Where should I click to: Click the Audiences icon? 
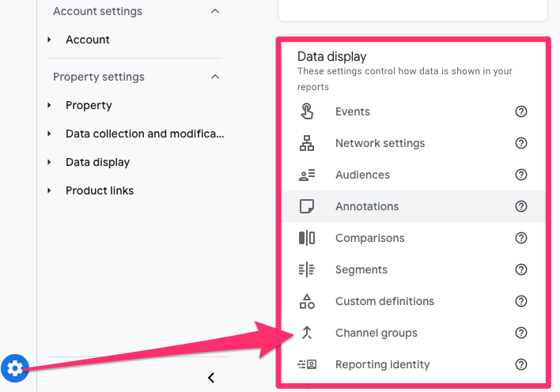coord(307,175)
